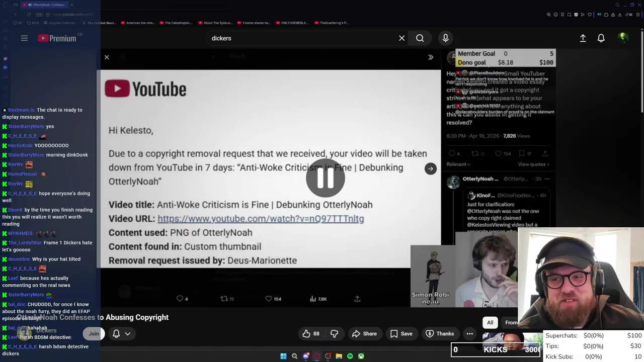Viewport: 644px width, 362px height.
Task: Open Windows Start button
Action: coord(283,356)
